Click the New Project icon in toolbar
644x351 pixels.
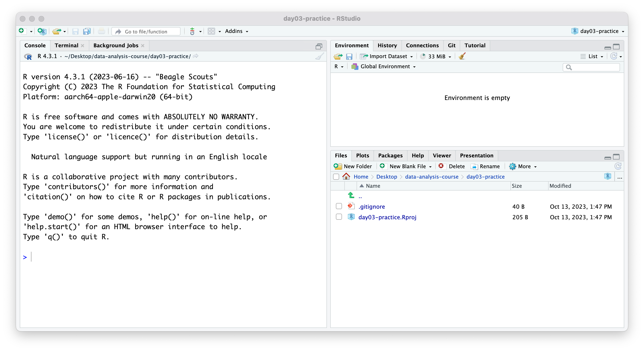42,31
